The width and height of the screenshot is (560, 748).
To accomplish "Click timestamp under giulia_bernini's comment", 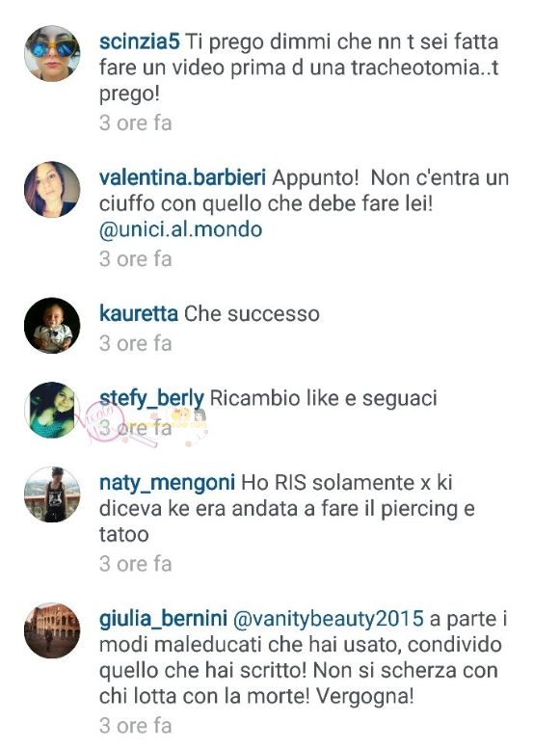I will 136,726.
